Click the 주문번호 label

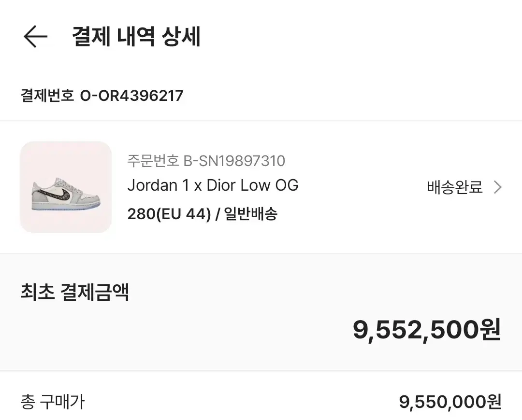pyautogui.click(x=153, y=160)
